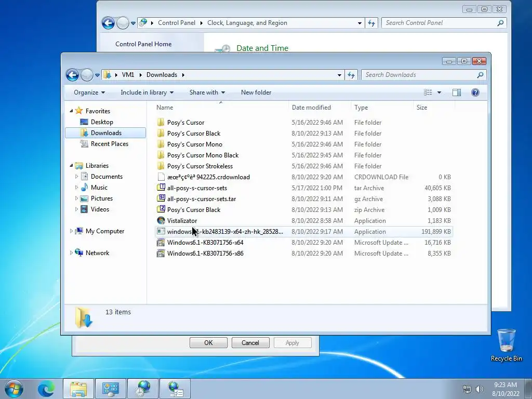Sort files by Date modified column header
Screen dimensions: 532x399
coord(320,107)
